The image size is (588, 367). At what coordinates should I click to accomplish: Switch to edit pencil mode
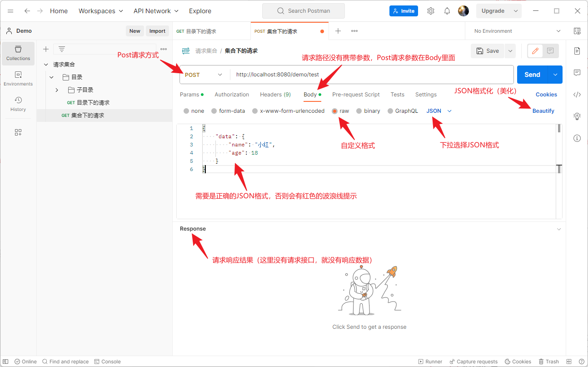pyautogui.click(x=535, y=51)
